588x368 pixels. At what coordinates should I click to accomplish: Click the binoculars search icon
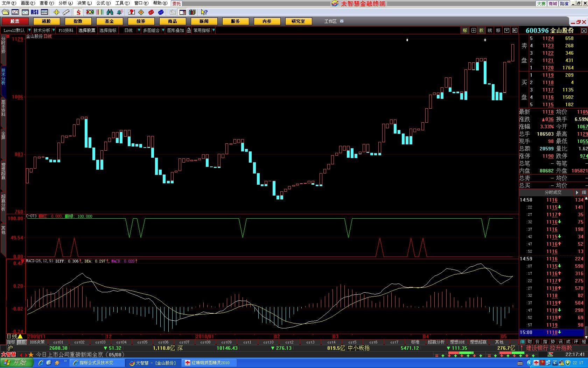click(110, 12)
